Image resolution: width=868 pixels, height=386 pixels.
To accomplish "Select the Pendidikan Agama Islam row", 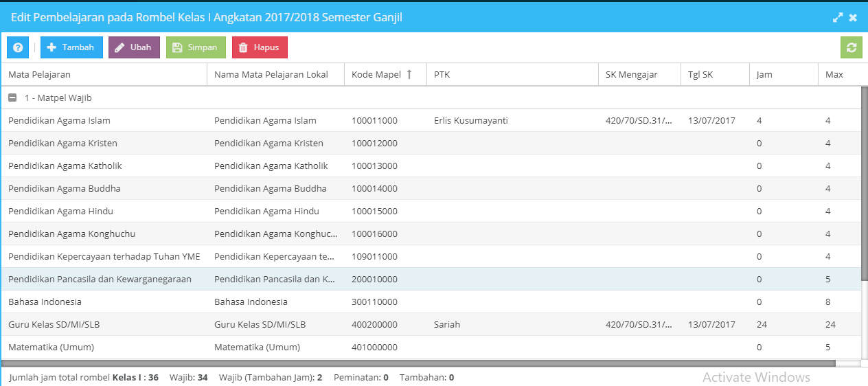I will [431, 120].
